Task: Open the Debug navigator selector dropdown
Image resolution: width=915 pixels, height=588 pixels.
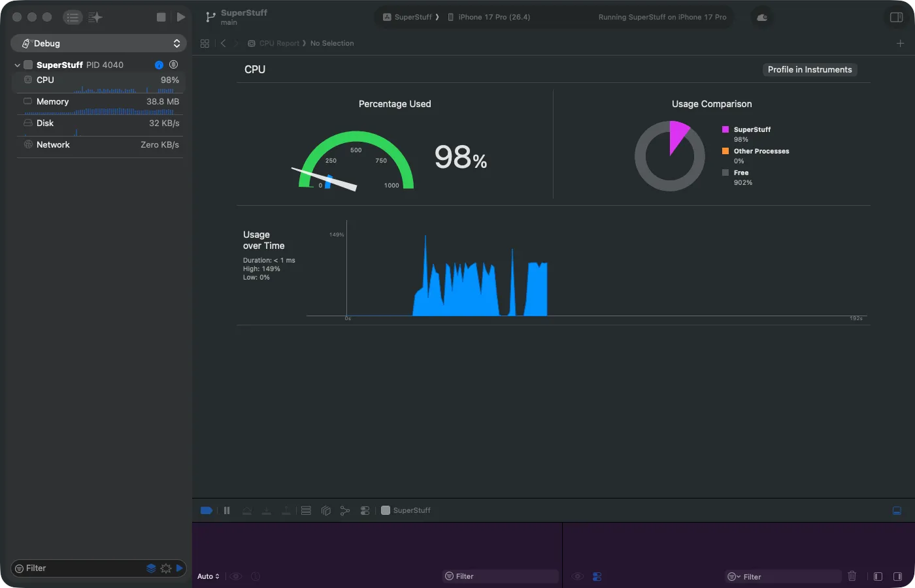Action: click(99, 43)
